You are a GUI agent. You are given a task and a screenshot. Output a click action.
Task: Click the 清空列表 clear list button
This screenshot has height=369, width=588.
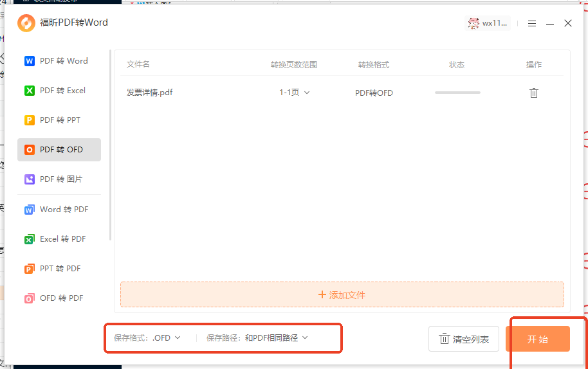pos(463,339)
